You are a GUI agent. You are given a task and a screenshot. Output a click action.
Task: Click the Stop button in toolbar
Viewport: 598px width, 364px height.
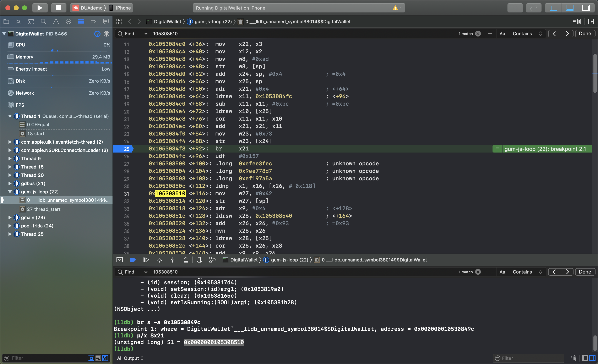(x=59, y=8)
